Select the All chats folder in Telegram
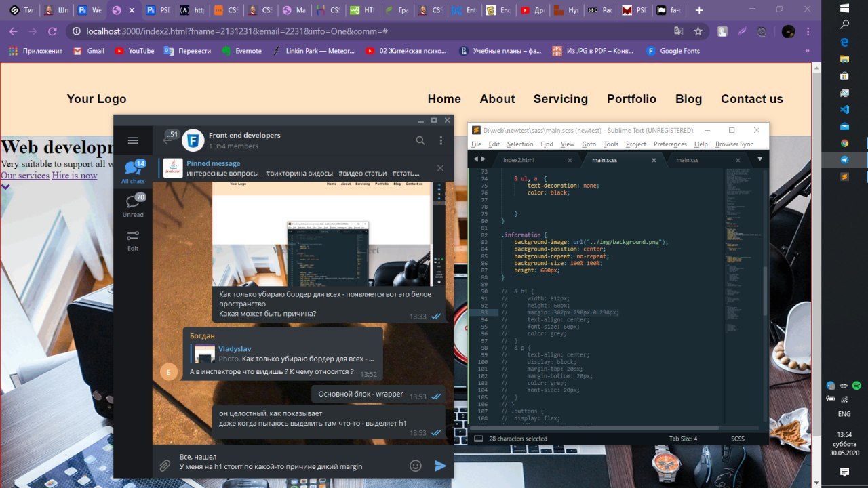868x488 pixels. click(133, 171)
